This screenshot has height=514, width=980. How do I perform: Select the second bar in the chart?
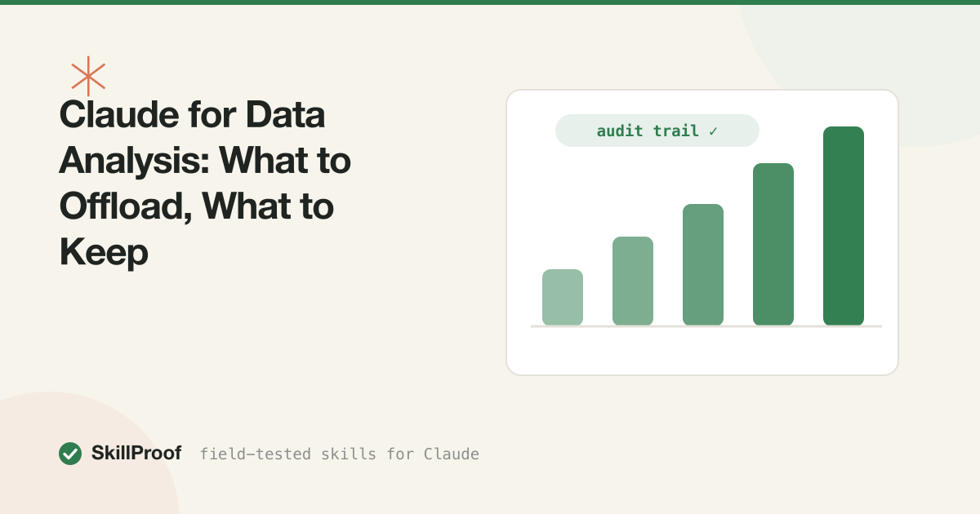click(633, 281)
